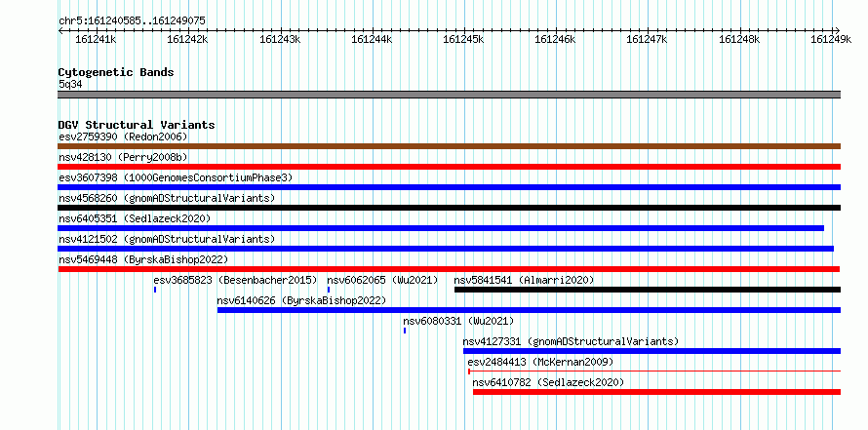Click the nsv428130 (Perry2008b) label

tap(123, 157)
